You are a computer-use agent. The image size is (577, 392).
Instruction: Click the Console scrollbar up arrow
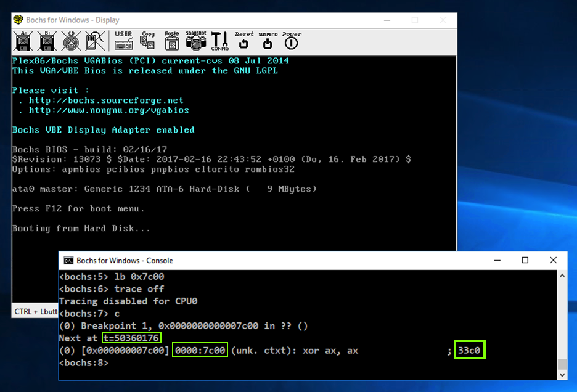(x=562, y=276)
